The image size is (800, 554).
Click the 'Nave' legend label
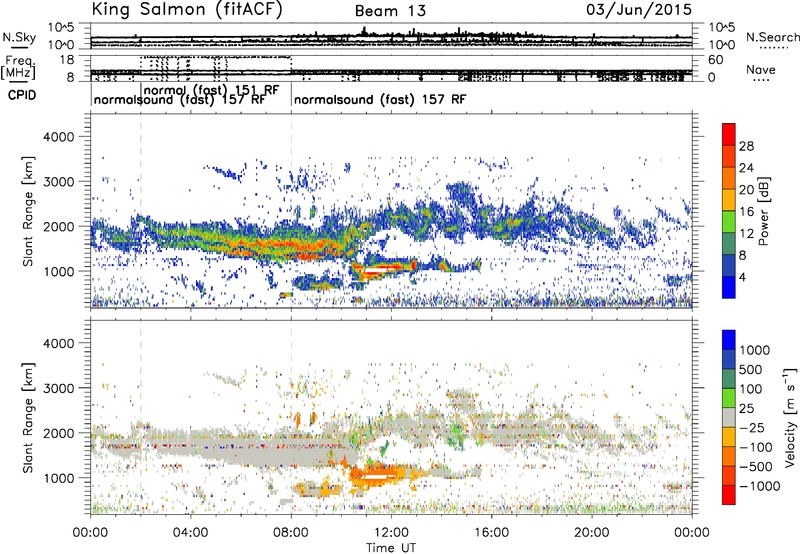coord(761,69)
